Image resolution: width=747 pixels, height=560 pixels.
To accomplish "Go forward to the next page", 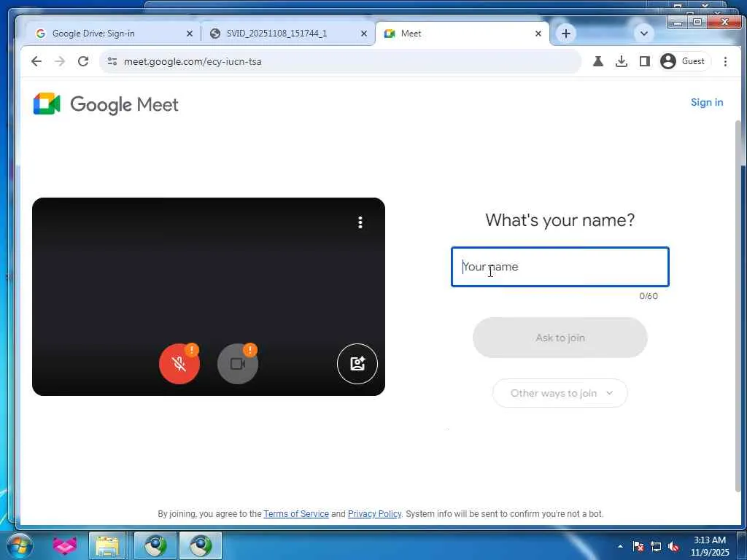I will [x=60, y=61].
